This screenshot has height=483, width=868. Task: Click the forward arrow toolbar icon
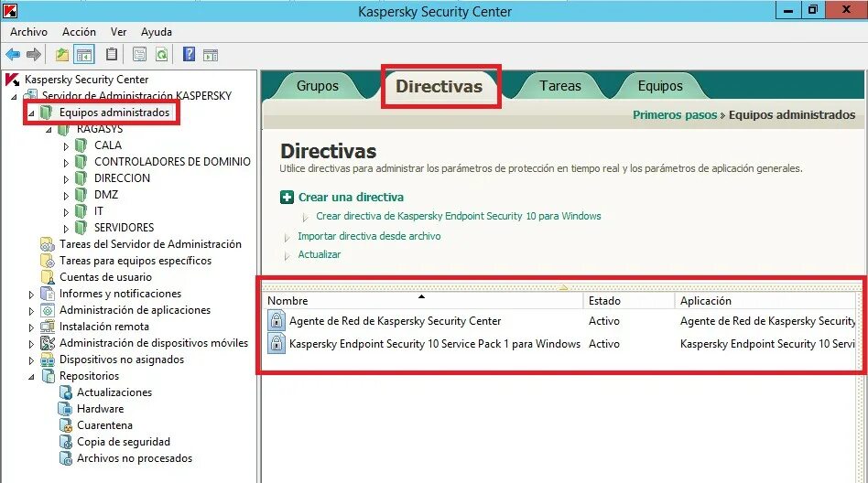[34, 54]
